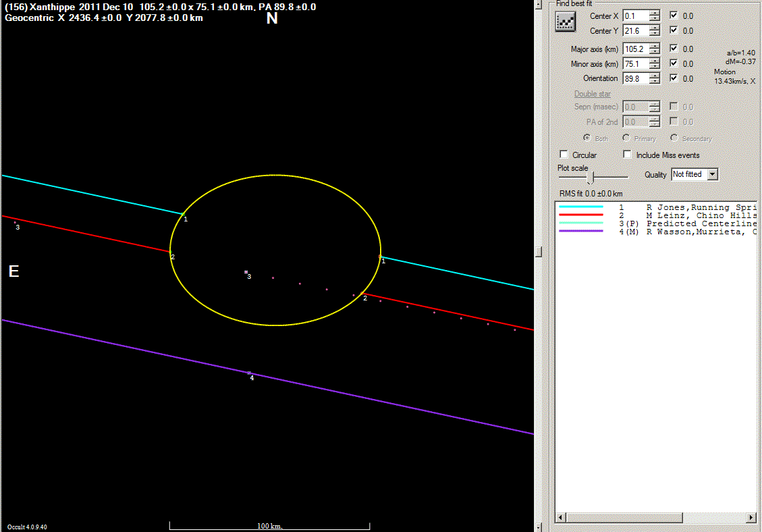Open the Quality dropdown

(x=712, y=174)
